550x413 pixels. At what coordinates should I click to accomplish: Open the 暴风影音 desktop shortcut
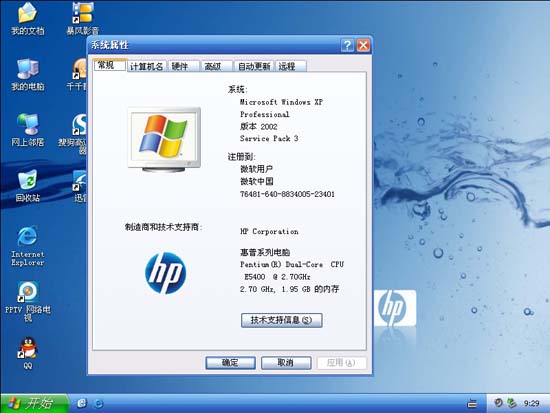pyautogui.click(x=83, y=18)
